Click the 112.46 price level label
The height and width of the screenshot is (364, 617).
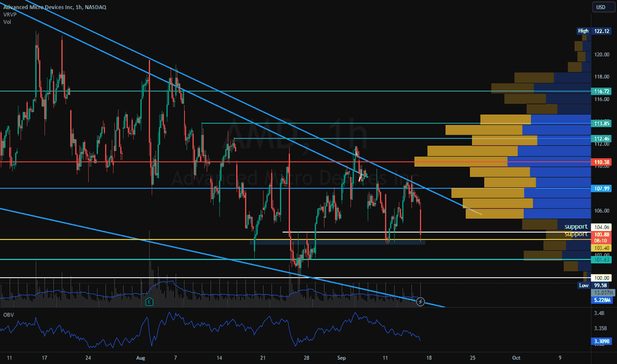(602, 138)
